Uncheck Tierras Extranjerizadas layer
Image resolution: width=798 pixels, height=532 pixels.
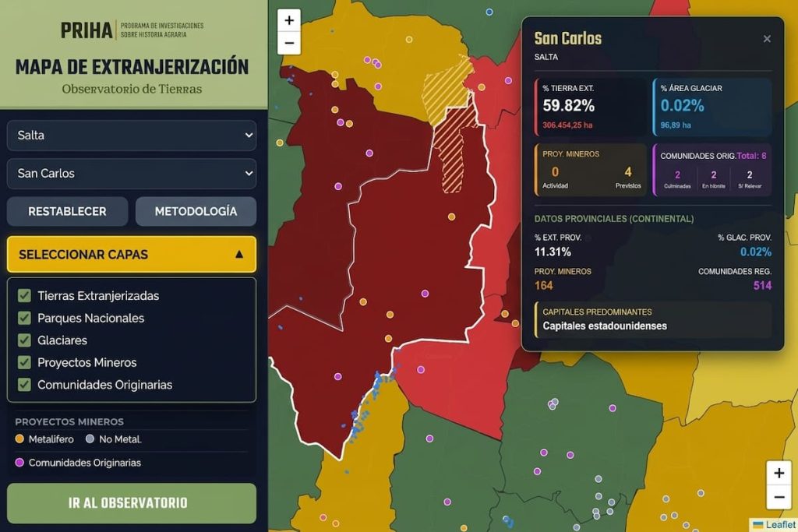(24, 295)
